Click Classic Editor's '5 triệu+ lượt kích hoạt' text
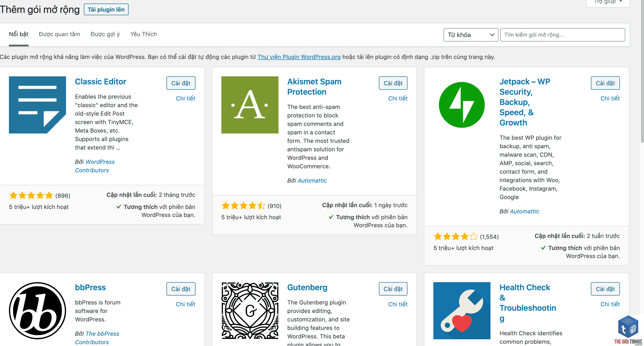Image resolution: width=644 pixels, height=346 pixels. pos(39,207)
